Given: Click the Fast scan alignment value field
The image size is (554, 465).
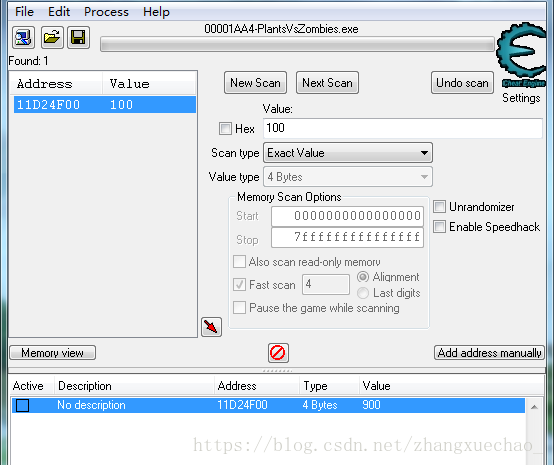Looking at the screenshot, I should pos(326,284).
